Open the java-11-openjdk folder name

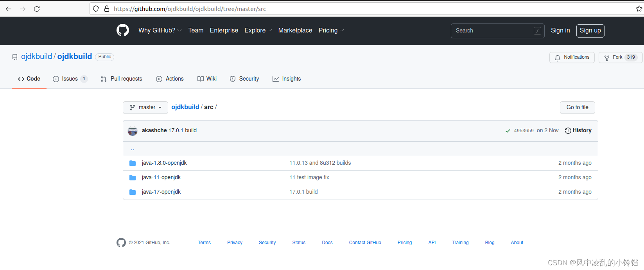(161, 177)
